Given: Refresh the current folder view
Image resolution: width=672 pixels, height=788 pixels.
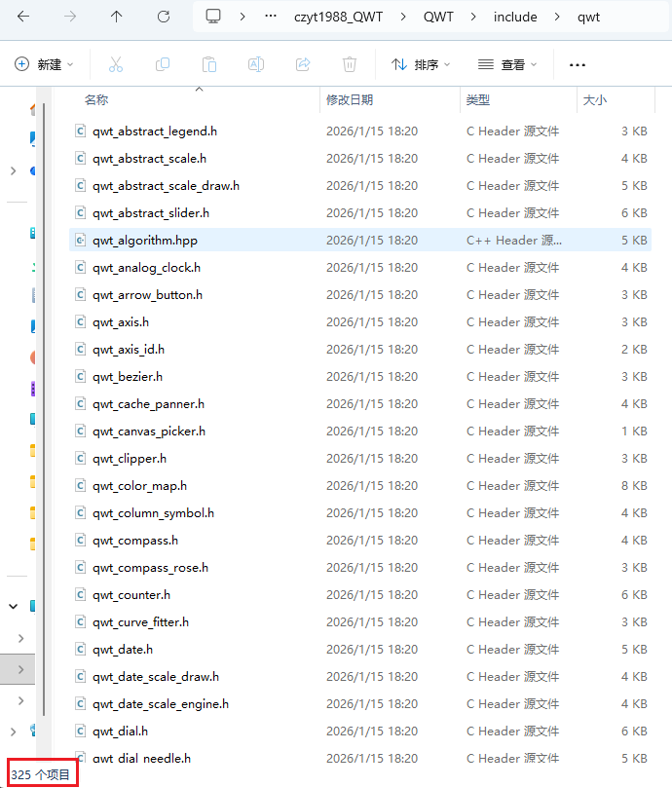Looking at the screenshot, I should pos(164,17).
